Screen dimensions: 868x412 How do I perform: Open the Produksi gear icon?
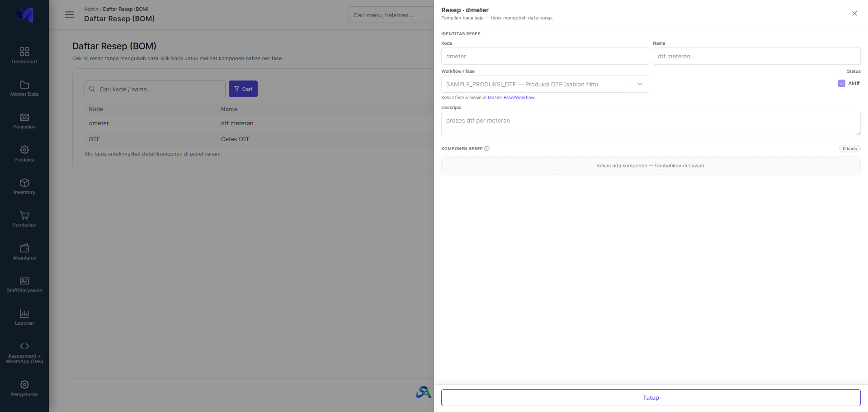coord(24,150)
